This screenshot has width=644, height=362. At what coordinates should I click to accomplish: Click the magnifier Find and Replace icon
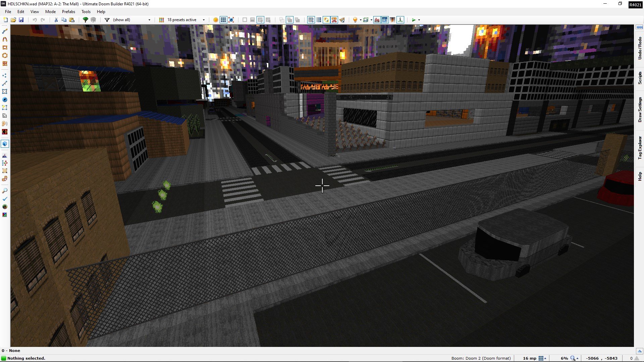tap(5, 191)
